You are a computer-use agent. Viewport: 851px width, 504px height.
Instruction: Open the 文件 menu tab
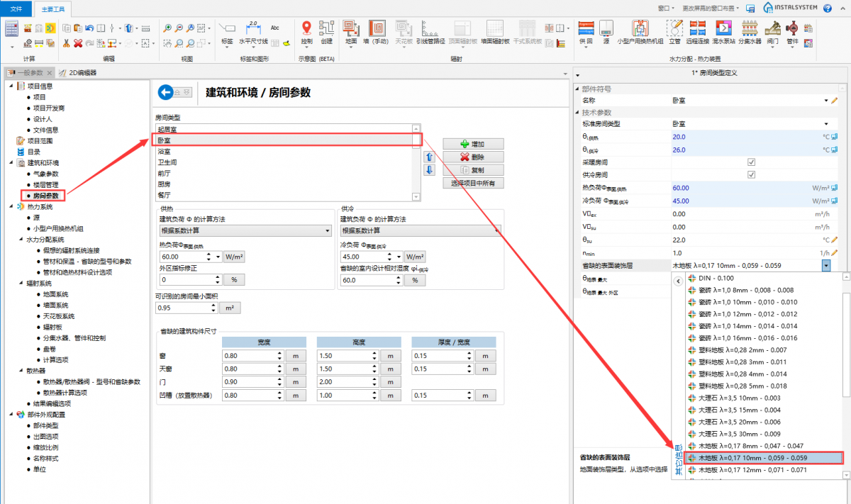pyautogui.click(x=16, y=8)
